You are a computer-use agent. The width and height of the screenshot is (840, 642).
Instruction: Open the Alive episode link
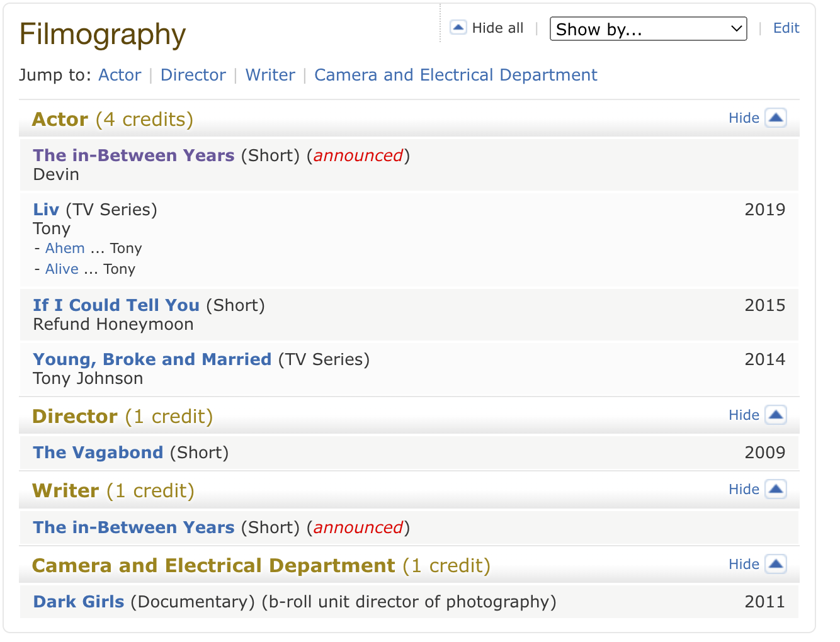coord(62,269)
